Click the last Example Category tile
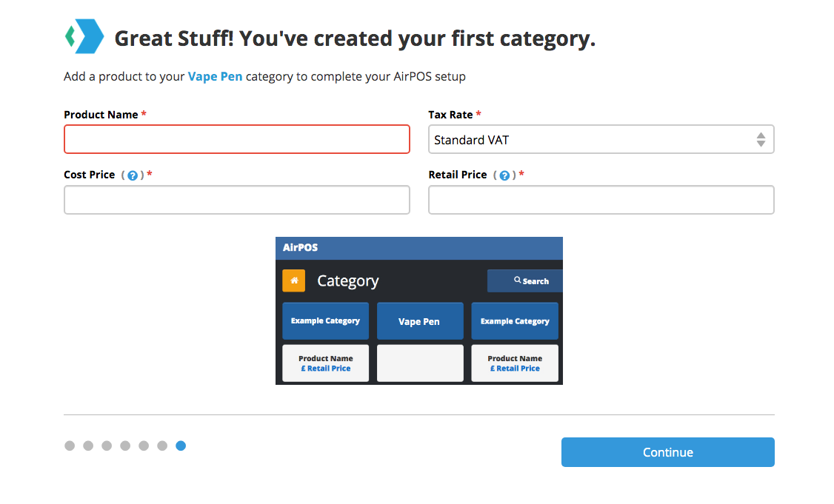This screenshot has height=504, width=834. click(514, 321)
